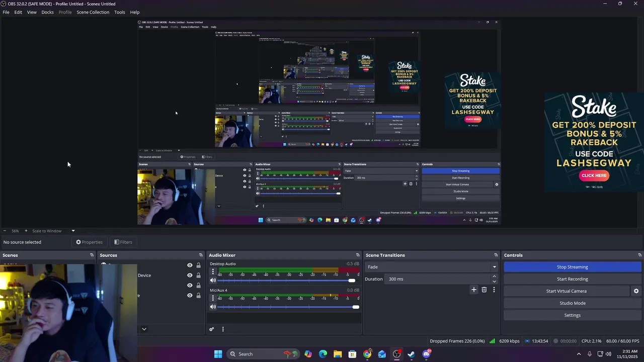Viewport: 644px width, 362px height.
Task: Open Audio Mixer bottom three-dot menu
Action: coord(223,329)
